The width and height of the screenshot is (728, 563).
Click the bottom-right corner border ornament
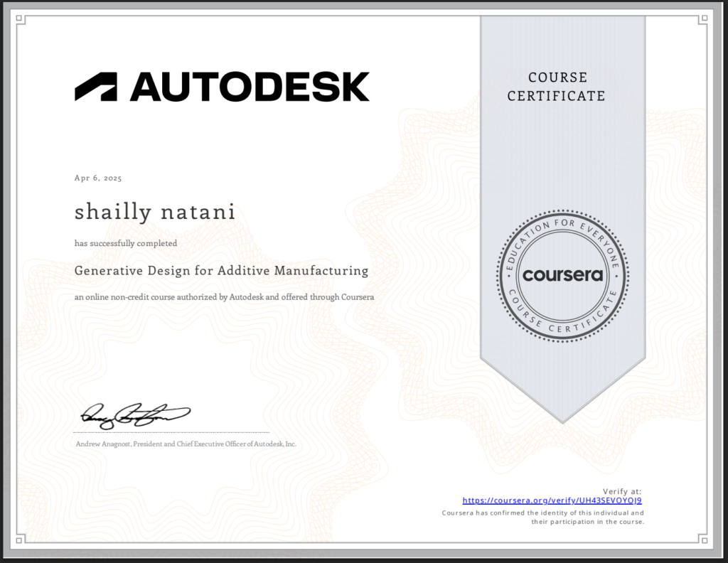click(x=701, y=538)
